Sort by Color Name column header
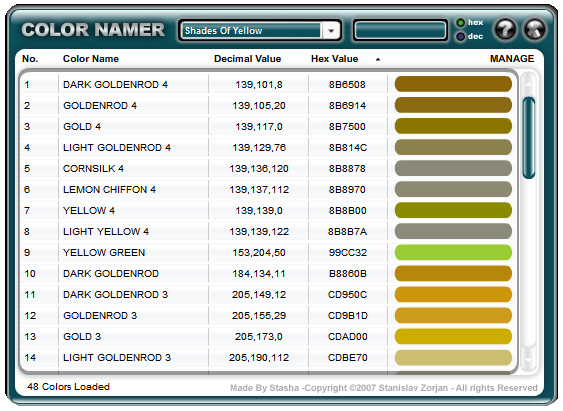 click(x=90, y=59)
